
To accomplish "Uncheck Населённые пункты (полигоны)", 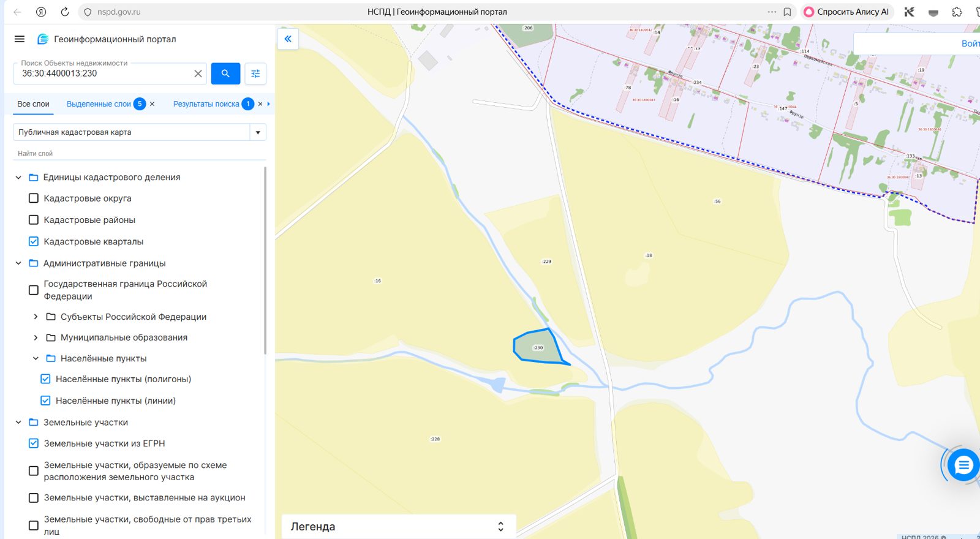I will (45, 379).
